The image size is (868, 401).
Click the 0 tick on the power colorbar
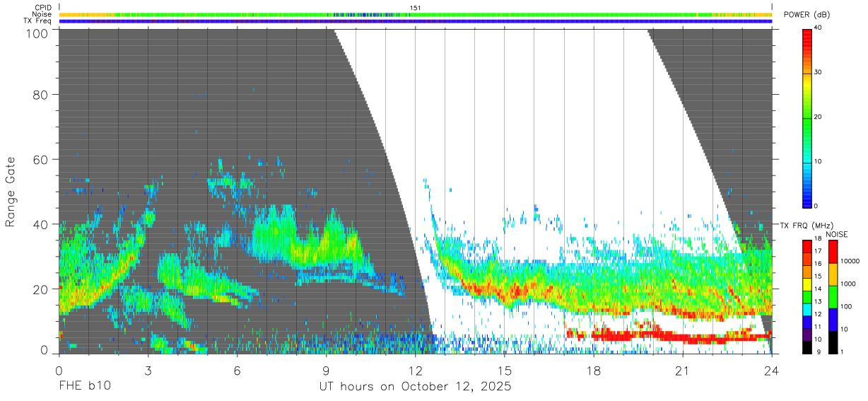[816, 206]
